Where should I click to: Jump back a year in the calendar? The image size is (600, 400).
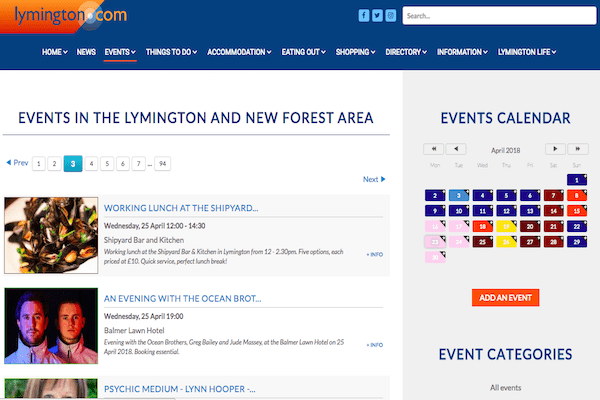434,149
